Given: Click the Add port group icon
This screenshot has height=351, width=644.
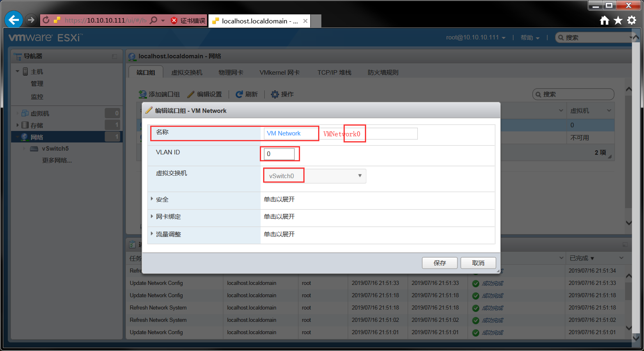Looking at the screenshot, I should point(143,94).
